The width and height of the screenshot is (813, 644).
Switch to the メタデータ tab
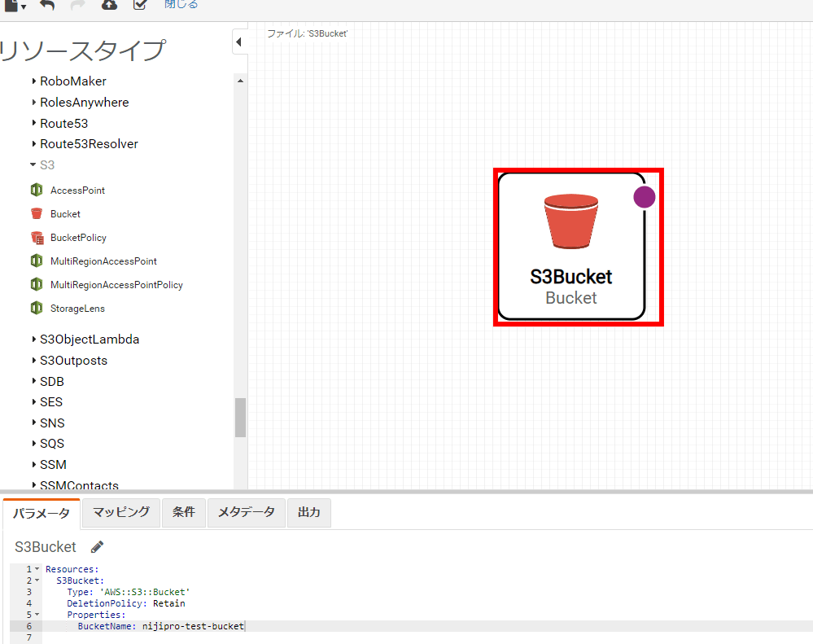pyautogui.click(x=247, y=512)
